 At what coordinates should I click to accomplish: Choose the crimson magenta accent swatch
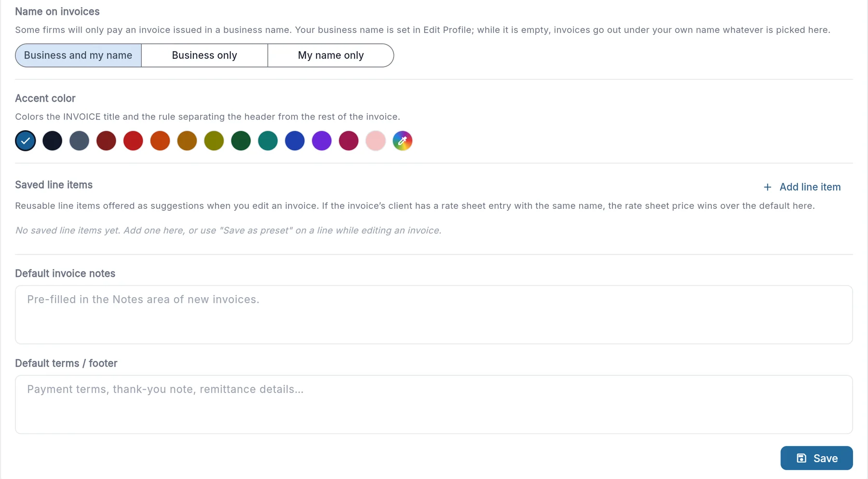pyautogui.click(x=349, y=141)
